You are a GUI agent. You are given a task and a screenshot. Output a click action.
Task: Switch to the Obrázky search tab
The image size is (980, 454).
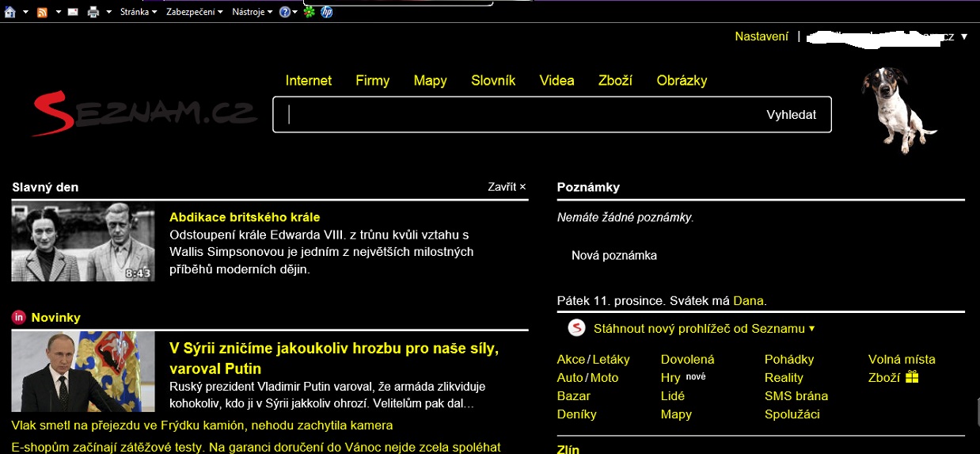pos(682,80)
